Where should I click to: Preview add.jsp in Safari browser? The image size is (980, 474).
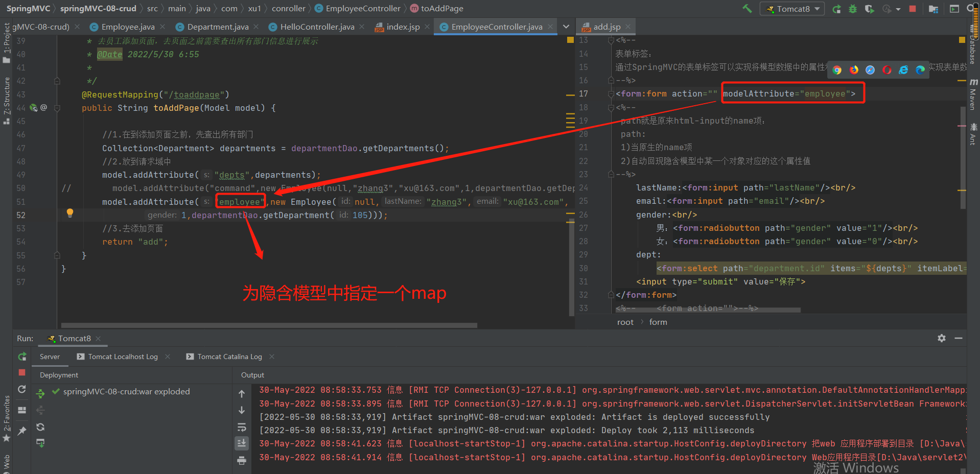[x=870, y=70]
